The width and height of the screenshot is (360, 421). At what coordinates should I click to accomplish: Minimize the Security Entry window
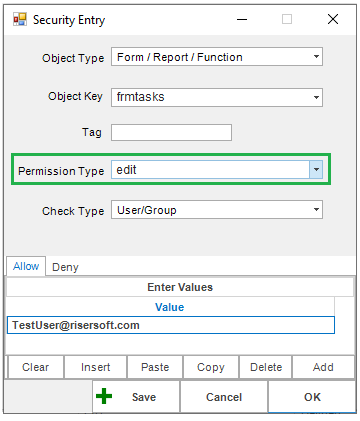pos(242,19)
